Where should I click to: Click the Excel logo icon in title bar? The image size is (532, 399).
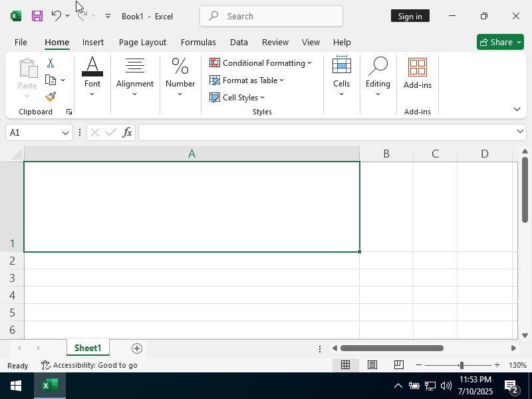click(x=16, y=16)
